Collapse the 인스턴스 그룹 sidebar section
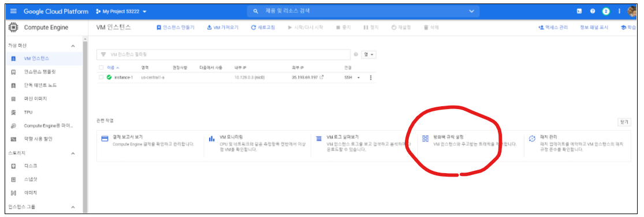 tap(73, 207)
